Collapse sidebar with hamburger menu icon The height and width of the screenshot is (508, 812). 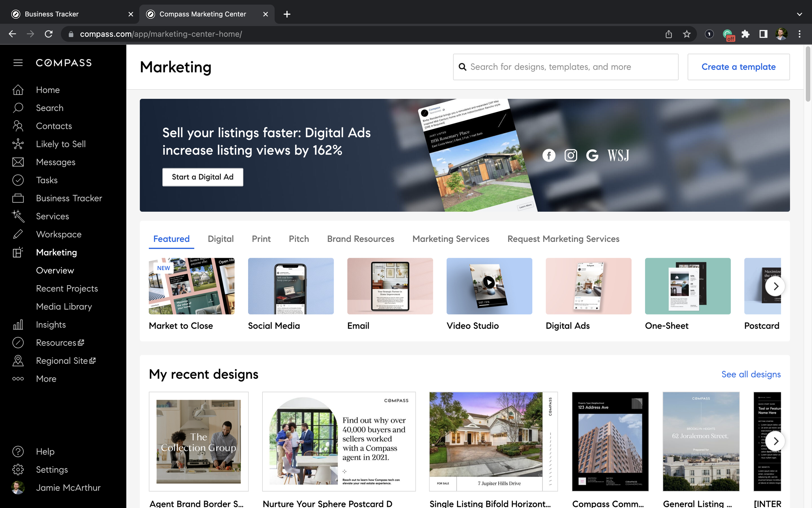[x=18, y=63]
